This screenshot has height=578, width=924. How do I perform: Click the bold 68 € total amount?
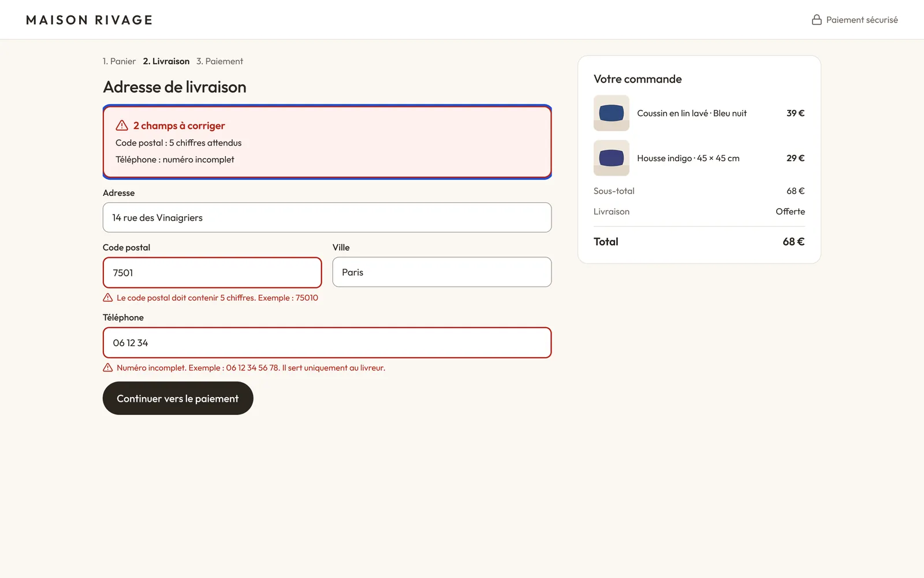coord(793,242)
